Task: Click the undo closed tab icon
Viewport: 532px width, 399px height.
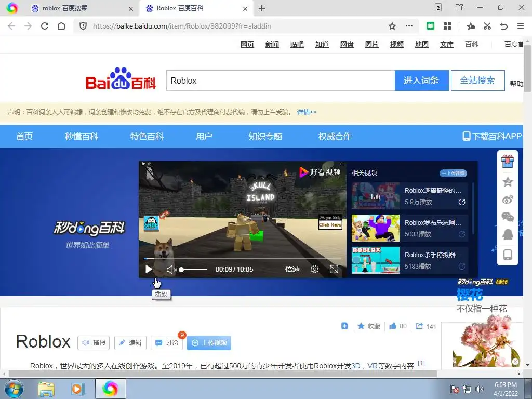Action: (504, 26)
